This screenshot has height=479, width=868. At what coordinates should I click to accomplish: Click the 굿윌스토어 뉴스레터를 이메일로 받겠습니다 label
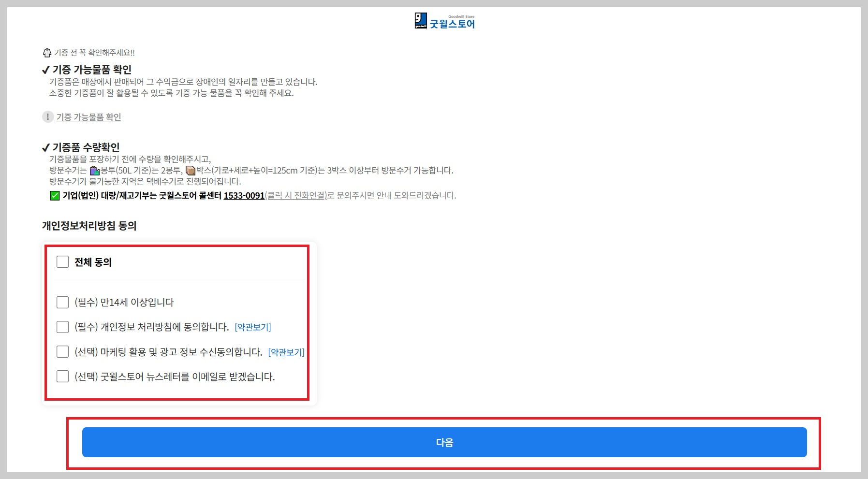[175, 377]
